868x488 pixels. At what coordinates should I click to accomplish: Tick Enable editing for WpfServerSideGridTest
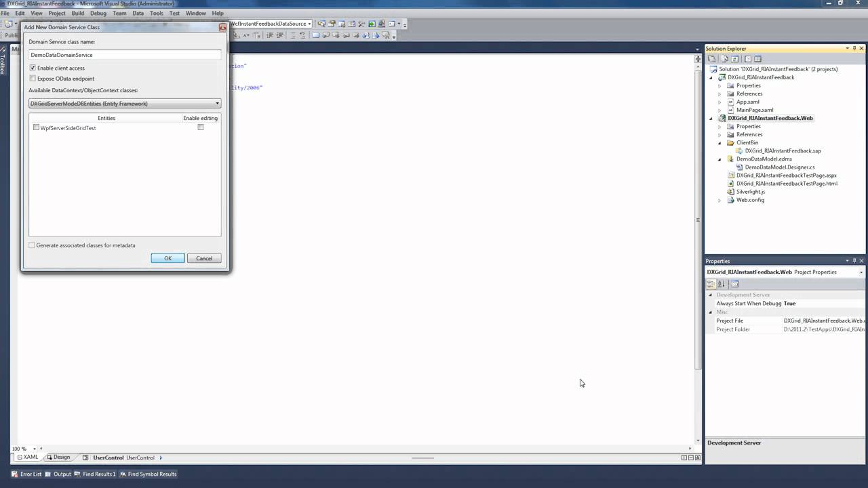201,127
